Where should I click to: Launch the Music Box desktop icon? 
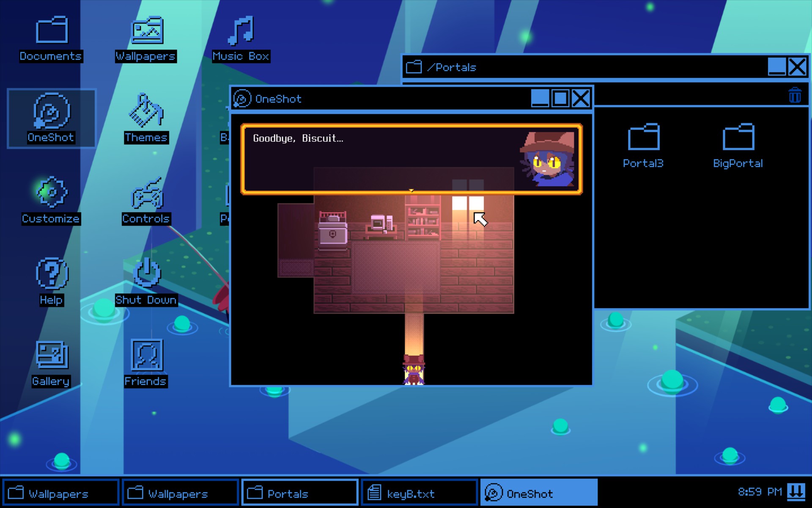pos(241,39)
